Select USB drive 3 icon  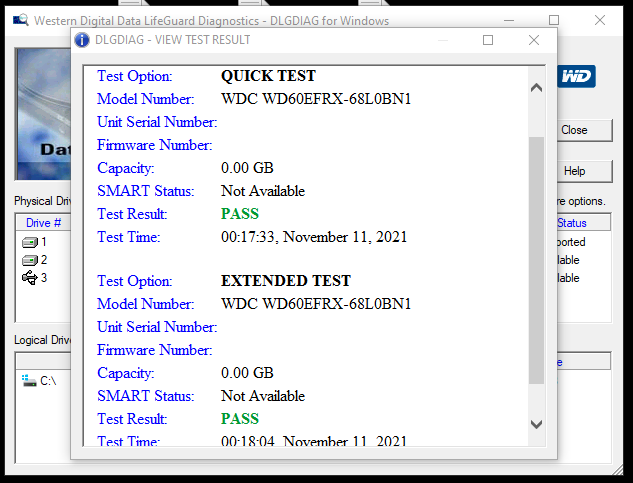[x=29, y=278]
